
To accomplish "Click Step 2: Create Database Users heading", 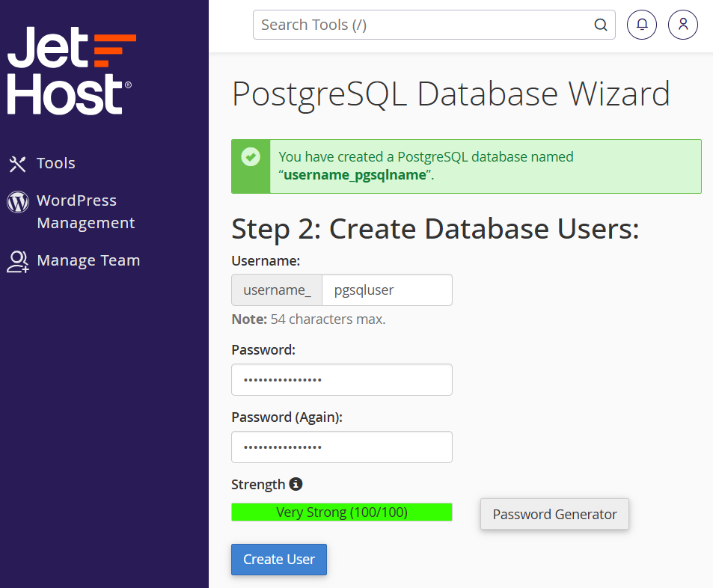I will coord(435,228).
